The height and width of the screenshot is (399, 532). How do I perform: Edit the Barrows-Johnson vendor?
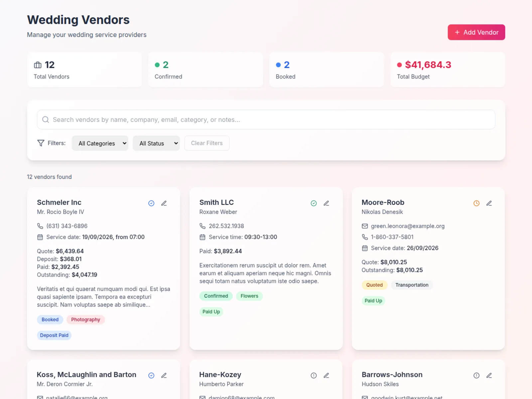tap(489, 375)
